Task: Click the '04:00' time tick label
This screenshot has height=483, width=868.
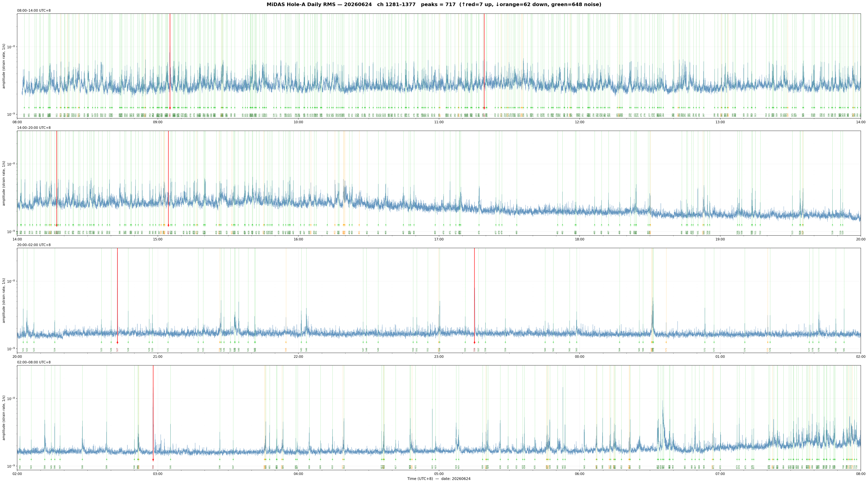Action: [x=298, y=474]
